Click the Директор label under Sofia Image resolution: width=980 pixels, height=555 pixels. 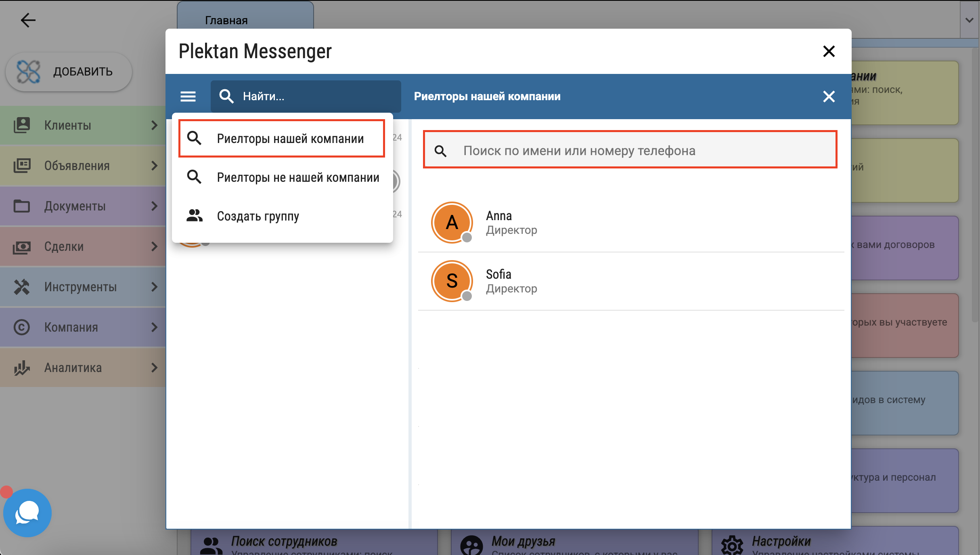511,288
